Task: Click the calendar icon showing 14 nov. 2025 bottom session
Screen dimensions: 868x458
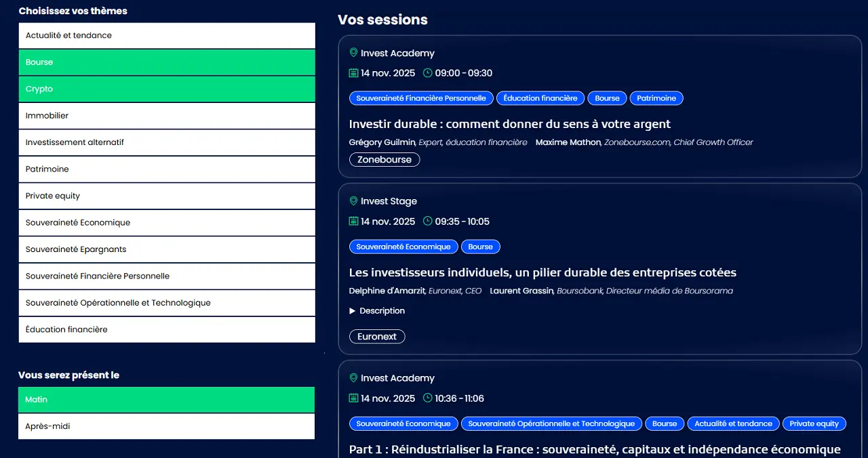Action: pos(353,398)
